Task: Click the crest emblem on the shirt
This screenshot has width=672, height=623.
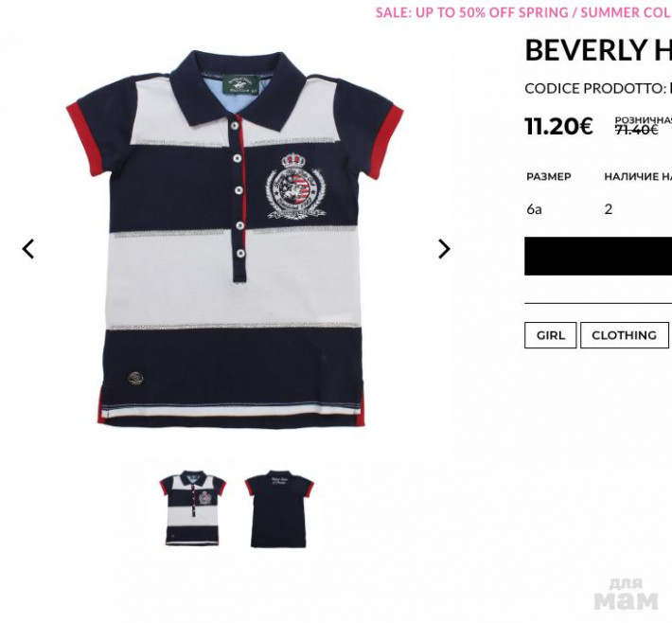Action: 295,186
